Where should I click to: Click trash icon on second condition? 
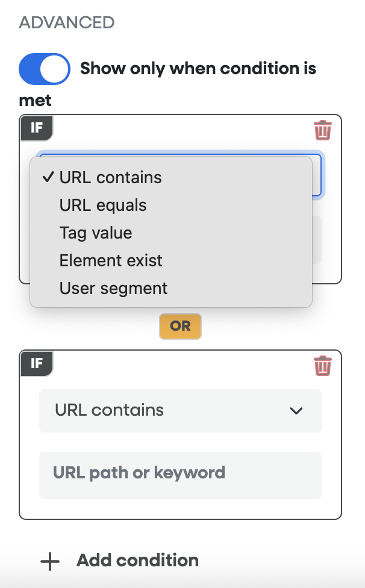click(x=322, y=366)
